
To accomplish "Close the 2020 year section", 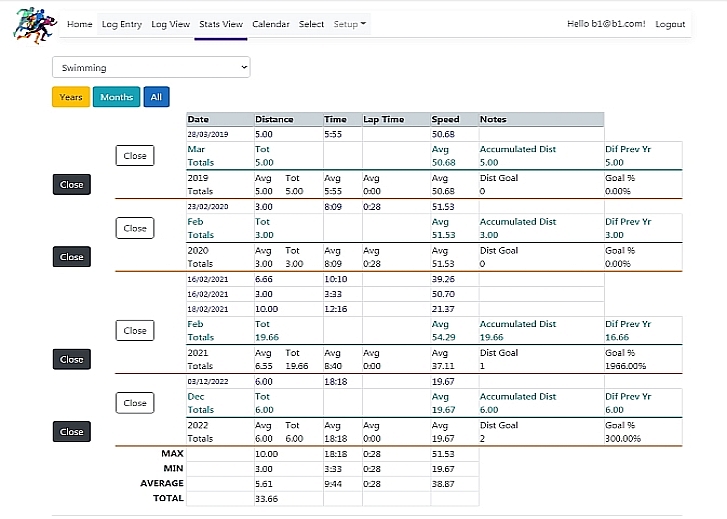I will (x=71, y=257).
